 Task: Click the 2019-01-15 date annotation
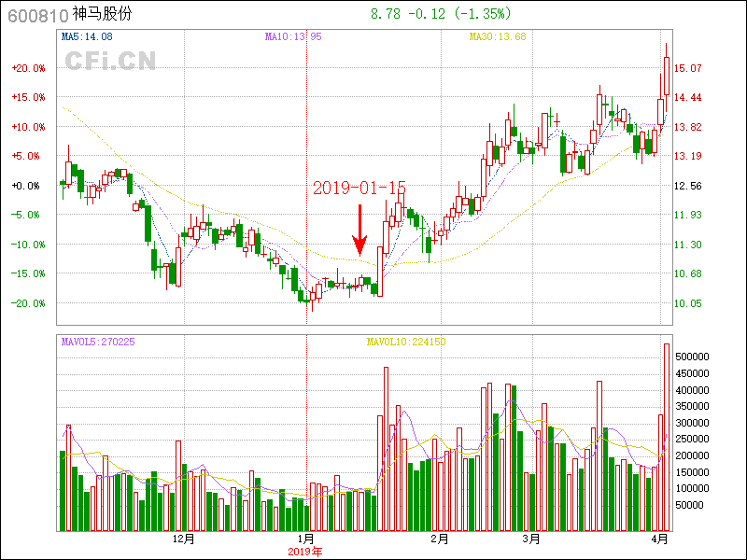359,188
